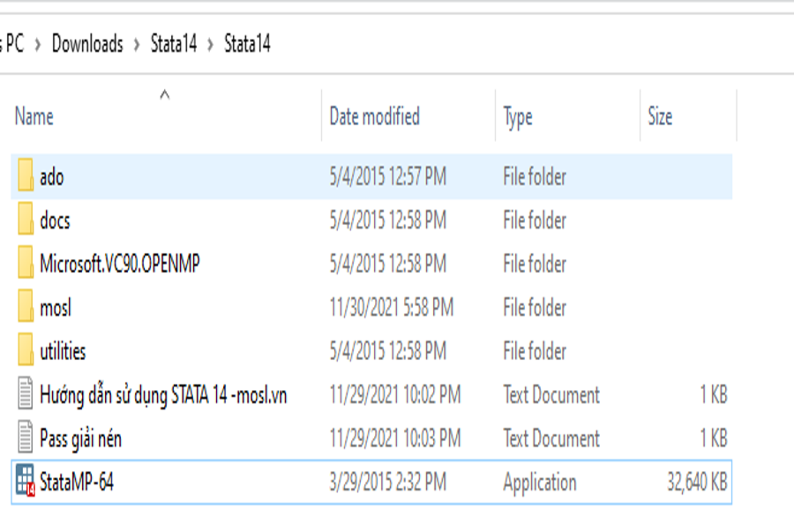Expand chevron between the two Stata14 breadcrumbs
Image resolution: width=794 pixels, height=532 pixels.
(210, 45)
